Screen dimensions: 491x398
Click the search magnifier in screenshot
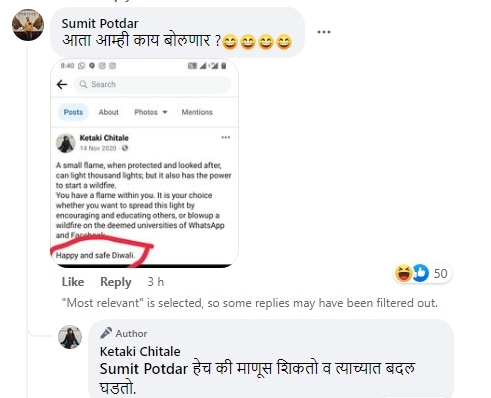pyautogui.click(x=83, y=84)
